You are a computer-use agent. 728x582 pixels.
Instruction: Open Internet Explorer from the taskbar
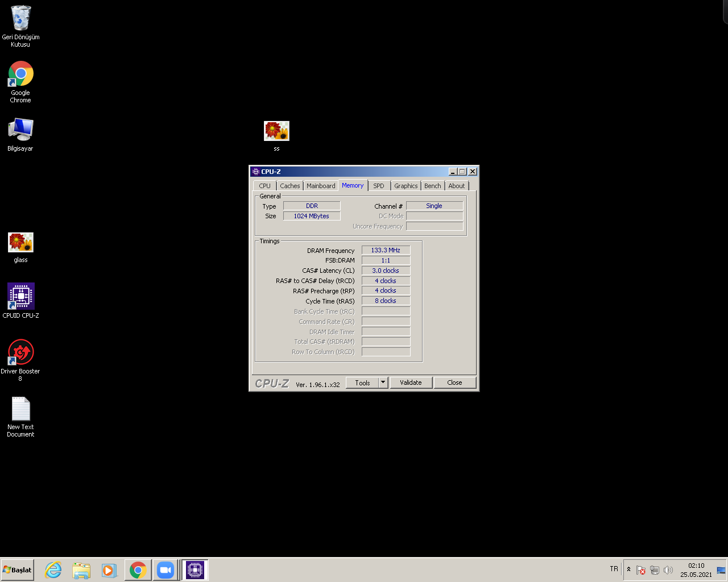pos(53,570)
